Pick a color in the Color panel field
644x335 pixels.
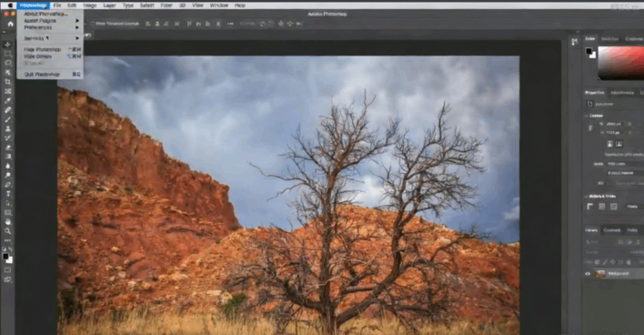pos(621,63)
